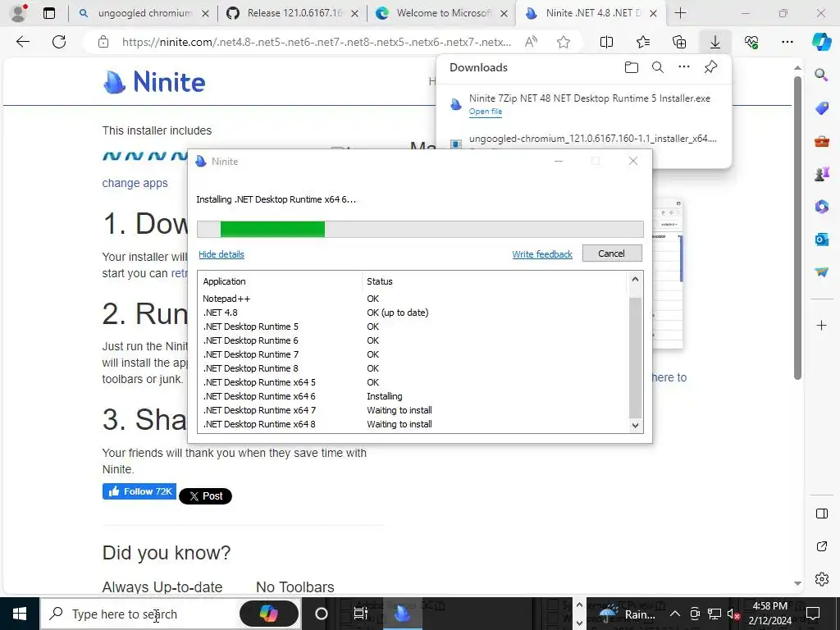
Task: Open sidebar Search icon
Action: click(821, 75)
